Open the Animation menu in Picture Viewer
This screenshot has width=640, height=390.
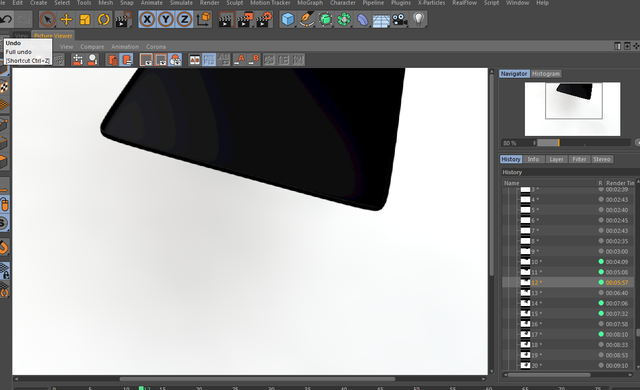coord(125,47)
